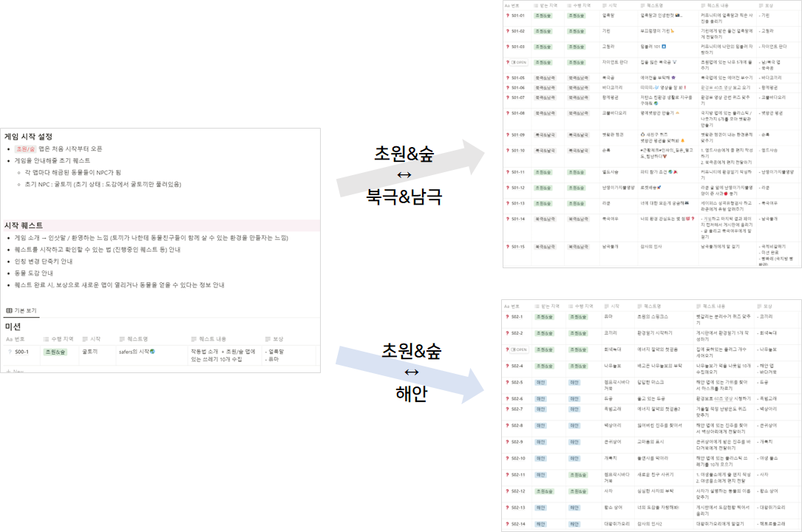Image resolution: width=802 pixels, height=532 pixels.
Task: Open the safers의 시작 quest name cell
Action: tap(137, 352)
